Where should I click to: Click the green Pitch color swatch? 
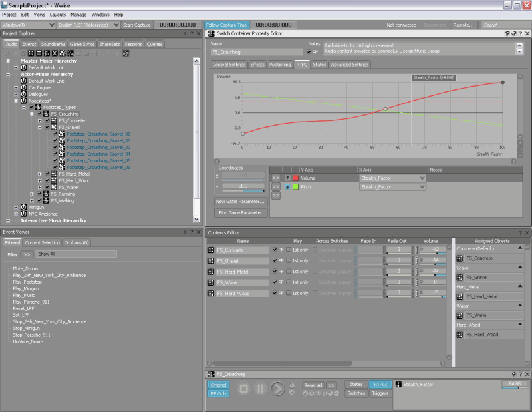pyautogui.click(x=295, y=187)
